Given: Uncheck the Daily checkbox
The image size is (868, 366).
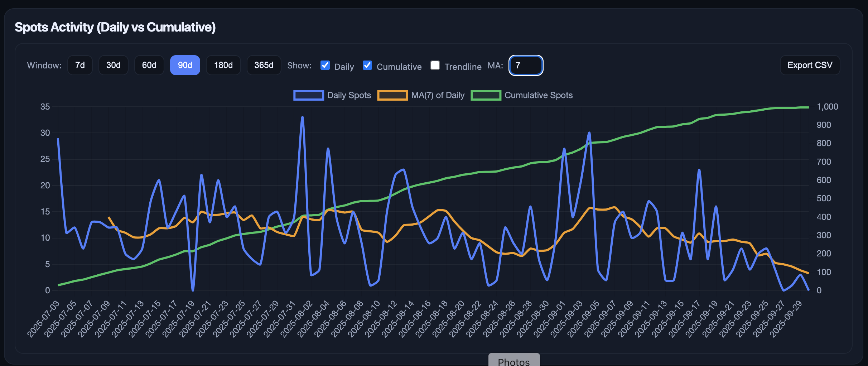Looking at the screenshot, I should pyautogui.click(x=325, y=65).
